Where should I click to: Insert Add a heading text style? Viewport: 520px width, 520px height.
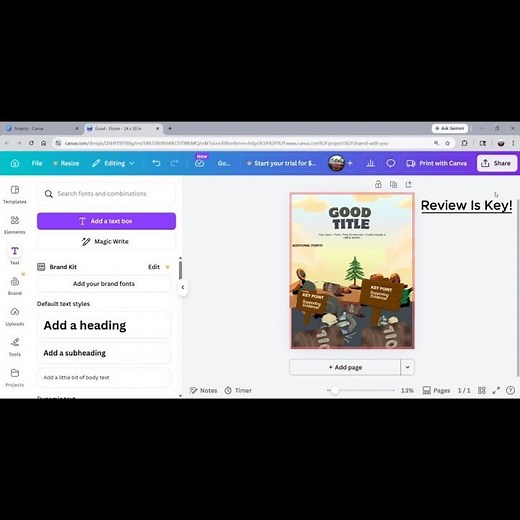click(x=104, y=325)
